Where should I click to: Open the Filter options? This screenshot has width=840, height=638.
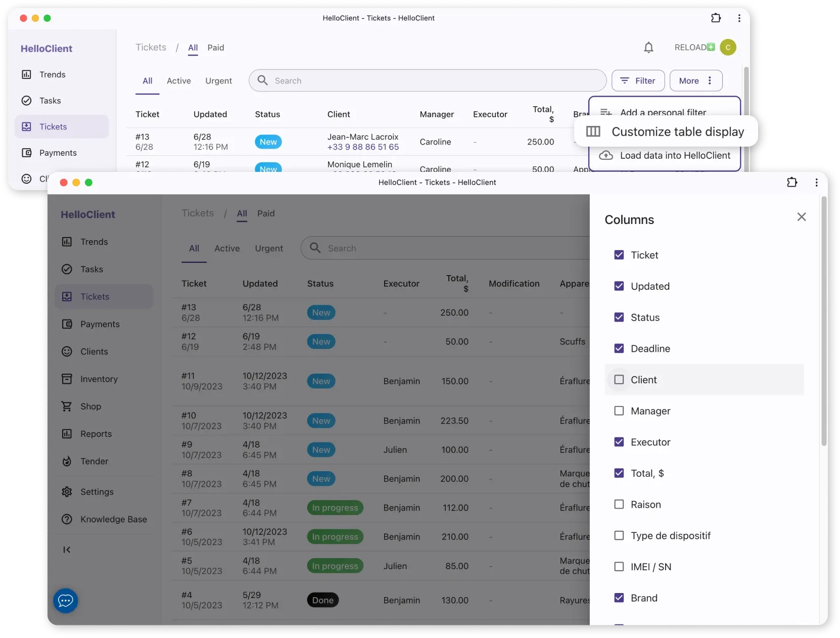638,81
